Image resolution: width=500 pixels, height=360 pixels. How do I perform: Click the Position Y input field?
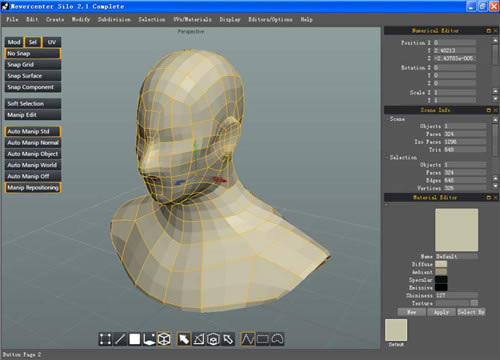(455, 51)
